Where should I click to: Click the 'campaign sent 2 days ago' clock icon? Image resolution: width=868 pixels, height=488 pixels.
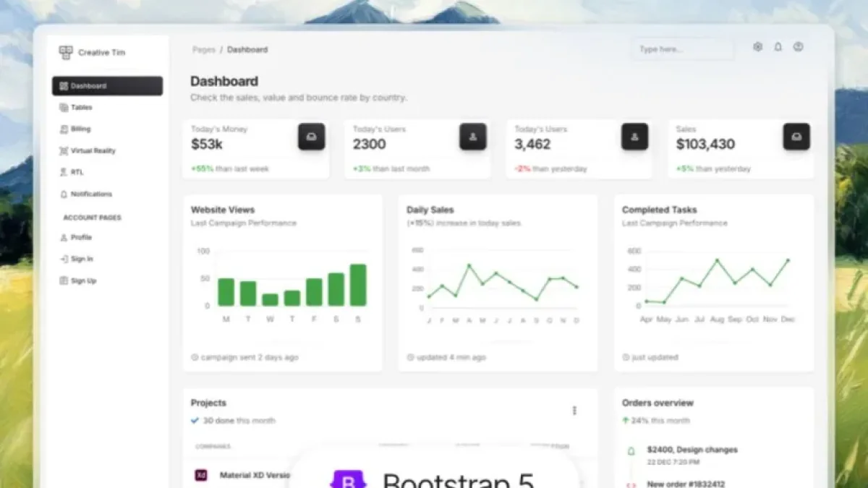point(195,357)
